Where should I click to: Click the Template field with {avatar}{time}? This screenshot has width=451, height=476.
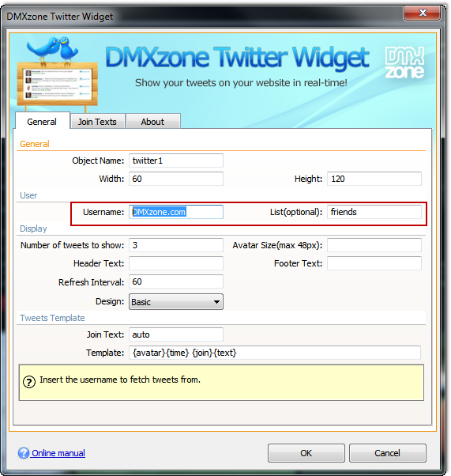pyautogui.click(x=275, y=353)
